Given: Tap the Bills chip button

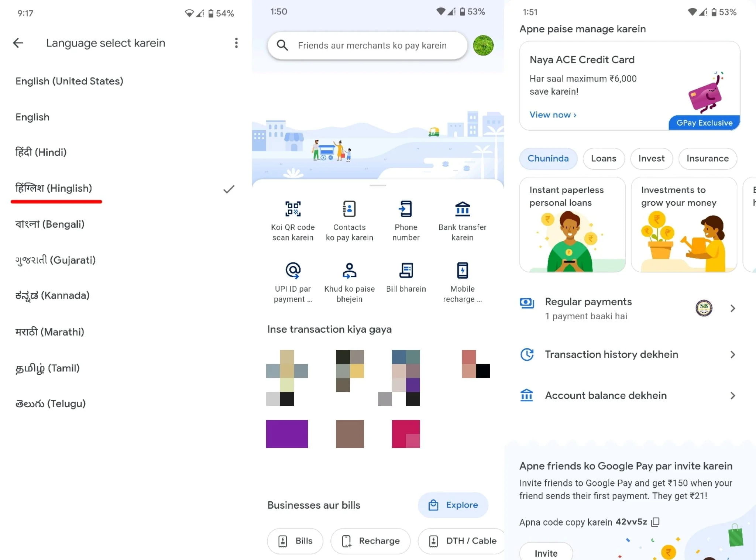Looking at the screenshot, I should [295, 541].
